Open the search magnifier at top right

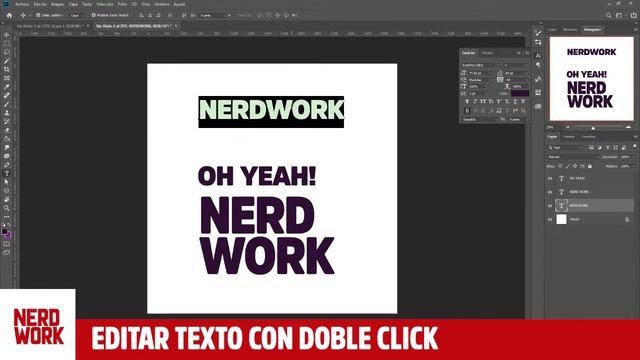tap(609, 15)
